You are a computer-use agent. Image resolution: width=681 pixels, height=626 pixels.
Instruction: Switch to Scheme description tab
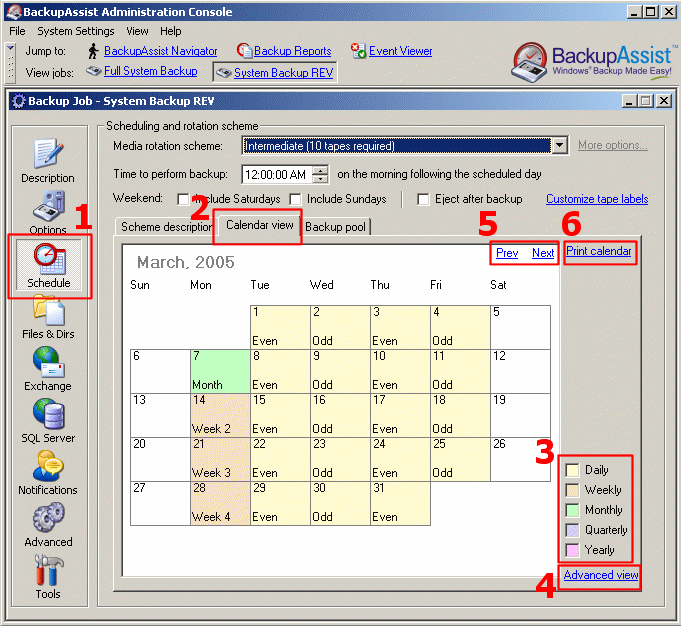165,227
